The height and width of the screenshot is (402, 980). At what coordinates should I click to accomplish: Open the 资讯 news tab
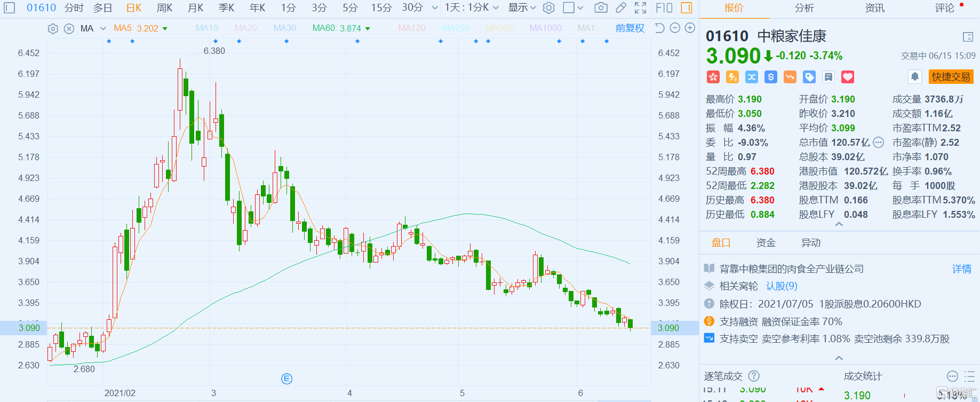point(874,8)
